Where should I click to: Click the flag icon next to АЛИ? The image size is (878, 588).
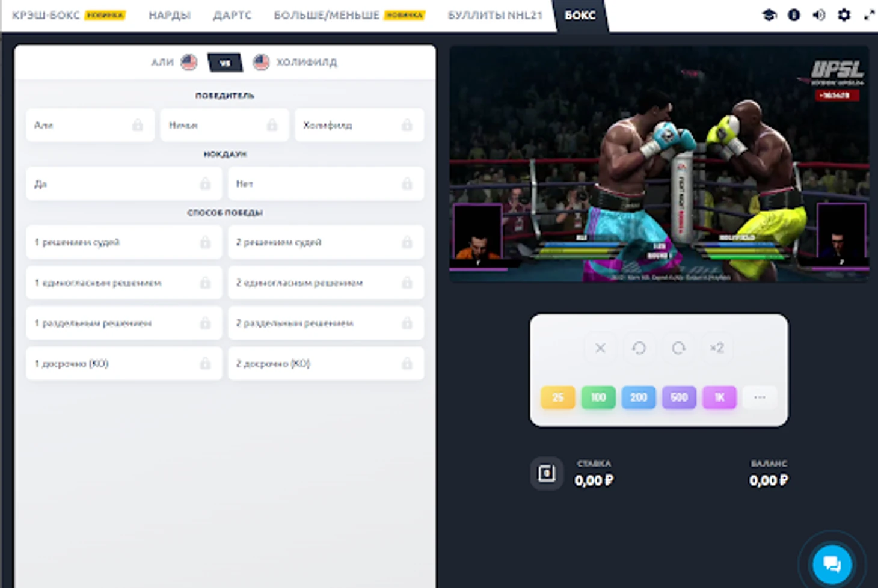point(189,62)
